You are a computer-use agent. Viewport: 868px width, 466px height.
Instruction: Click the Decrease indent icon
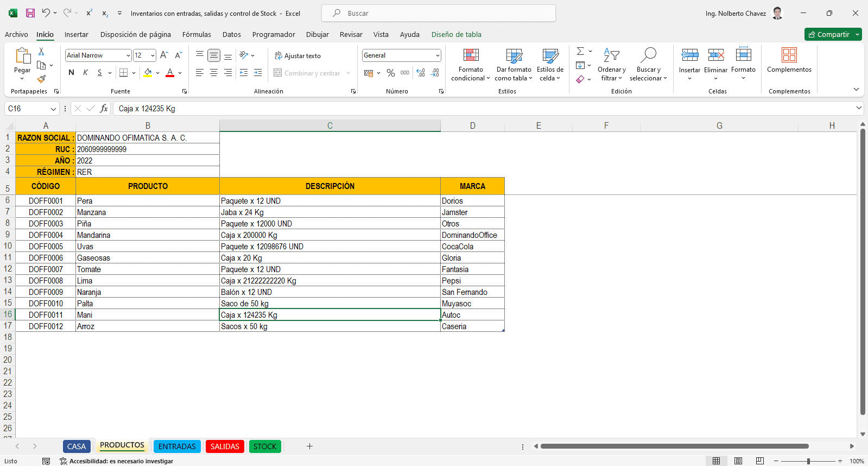pyautogui.click(x=244, y=73)
